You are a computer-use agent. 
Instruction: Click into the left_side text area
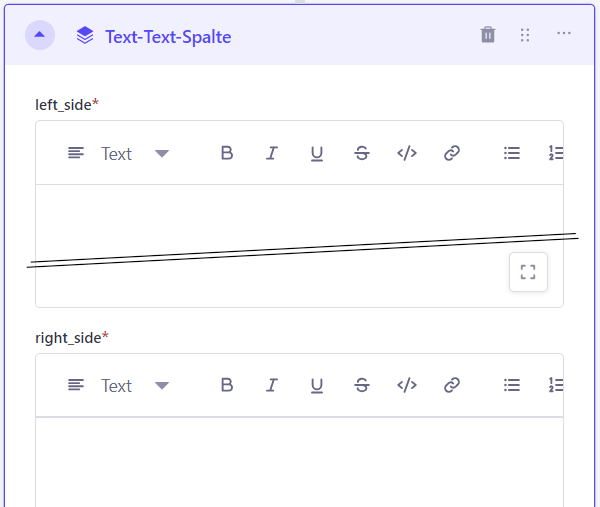click(299, 246)
